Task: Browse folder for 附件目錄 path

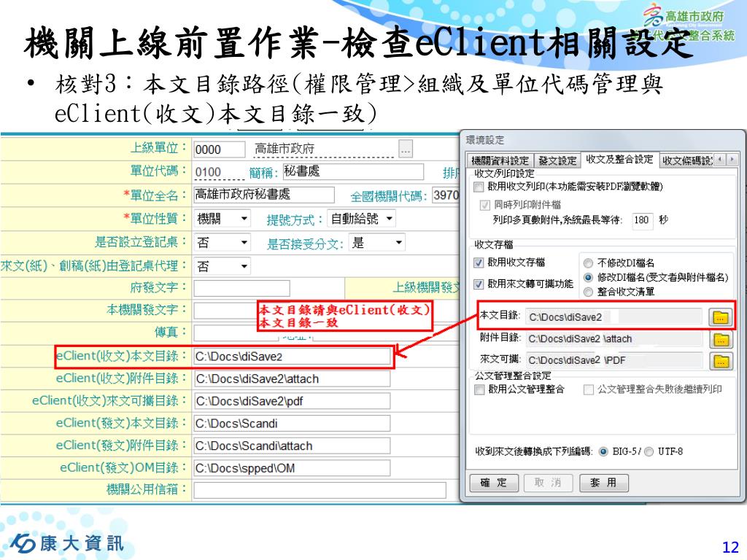Action: pos(720,340)
